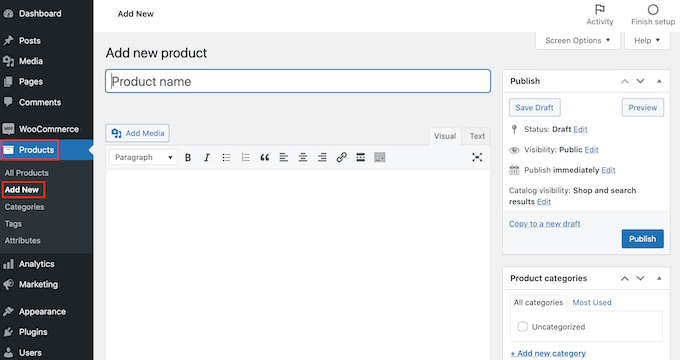The image size is (680, 360).
Task: Edit the Publish immediately schedule
Action: tap(608, 170)
